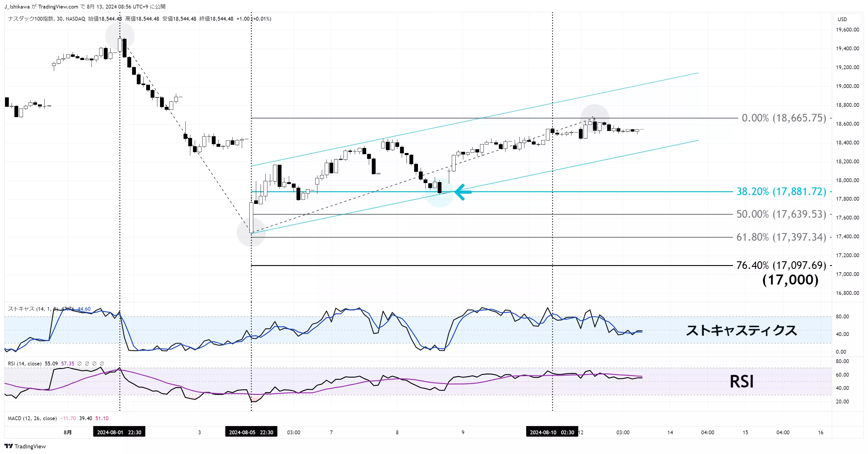
Task: Click the 19,600.00 price axis label
Action: (847, 30)
